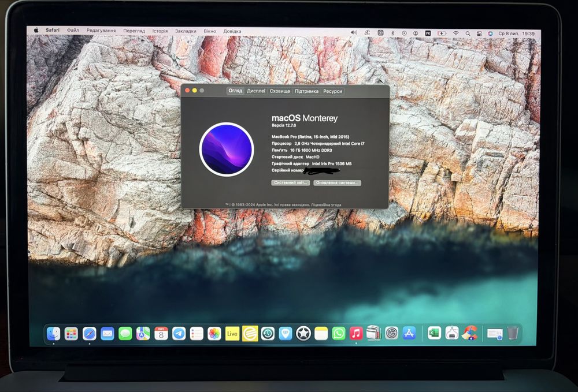
Task: Launch WhatsApp from the dock
Action: [x=338, y=334]
